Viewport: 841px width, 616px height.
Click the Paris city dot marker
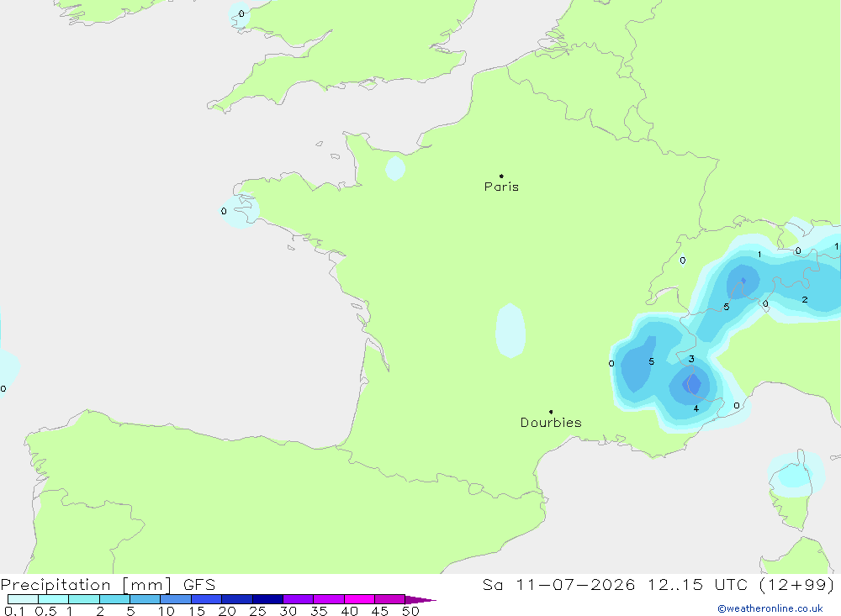(501, 176)
